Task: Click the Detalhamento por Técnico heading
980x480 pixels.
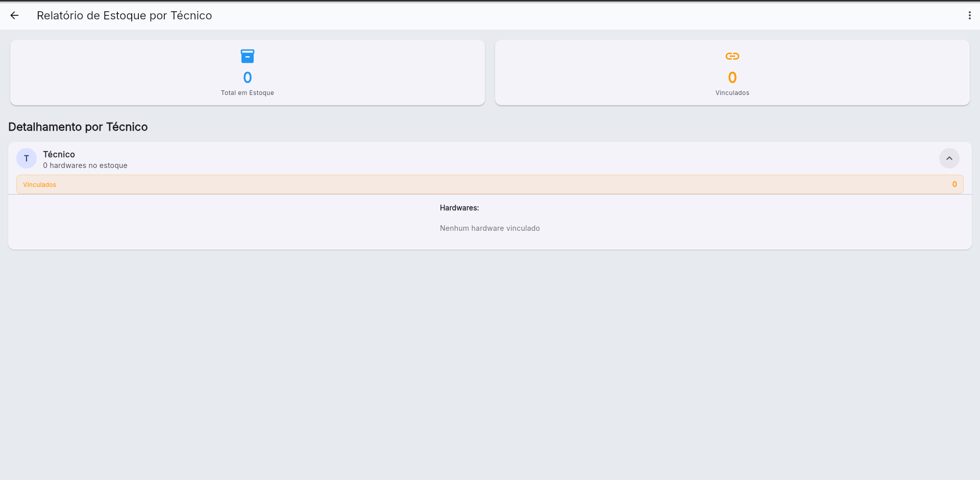Action: (x=78, y=127)
